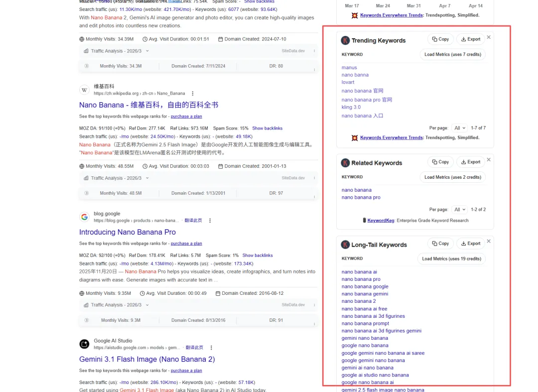This screenshot has height=392, width=538.
Task: Open the Nano Banana Wikipedia result title
Action: tap(148, 105)
